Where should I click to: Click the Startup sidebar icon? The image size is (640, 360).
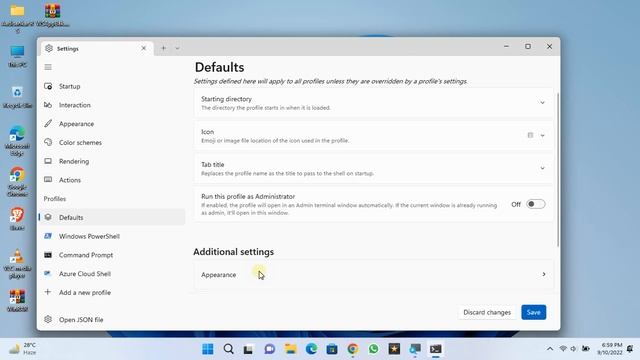(x=48, y=86)
